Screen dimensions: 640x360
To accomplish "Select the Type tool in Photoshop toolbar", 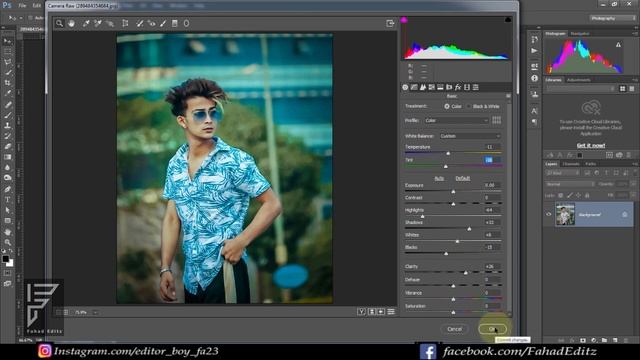I will tap(7, 200).
